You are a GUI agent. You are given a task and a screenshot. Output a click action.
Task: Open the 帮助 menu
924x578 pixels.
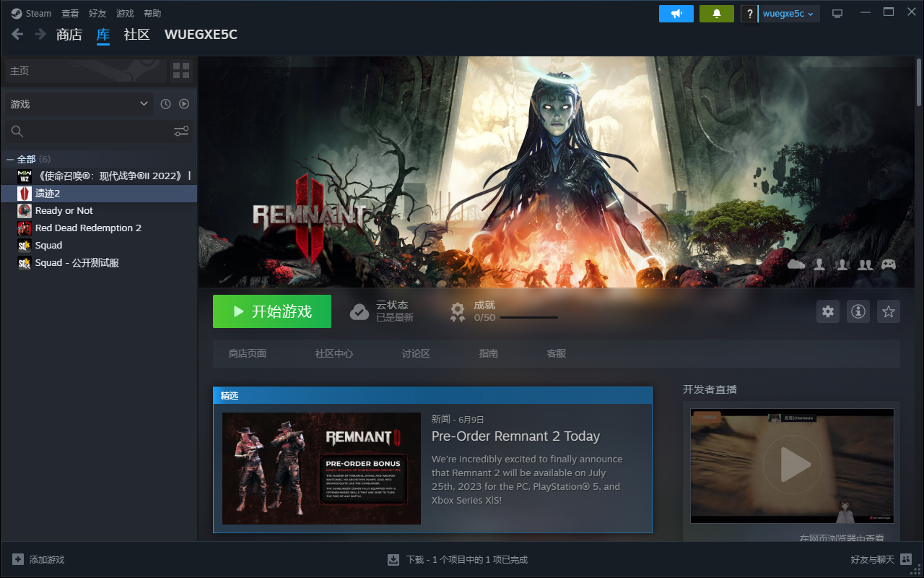coord(152,13)
